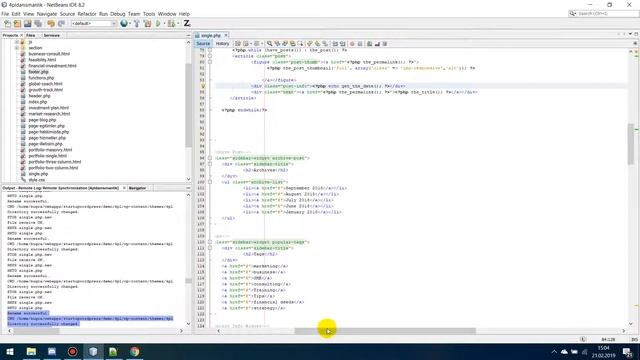The image size is (640, 360).
Task: Click the browser globe icon in toolbar
Action: tap(124, 24)
